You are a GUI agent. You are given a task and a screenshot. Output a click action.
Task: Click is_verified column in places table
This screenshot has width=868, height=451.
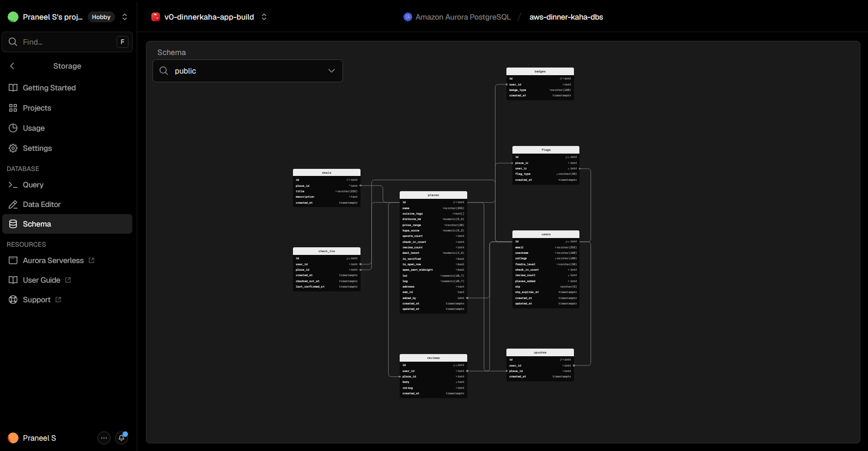coord(433,259)
